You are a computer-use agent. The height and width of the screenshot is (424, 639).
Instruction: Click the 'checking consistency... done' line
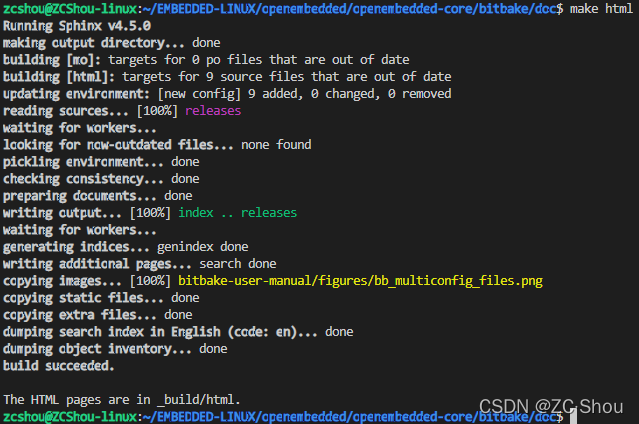click(x=101, y=179)
